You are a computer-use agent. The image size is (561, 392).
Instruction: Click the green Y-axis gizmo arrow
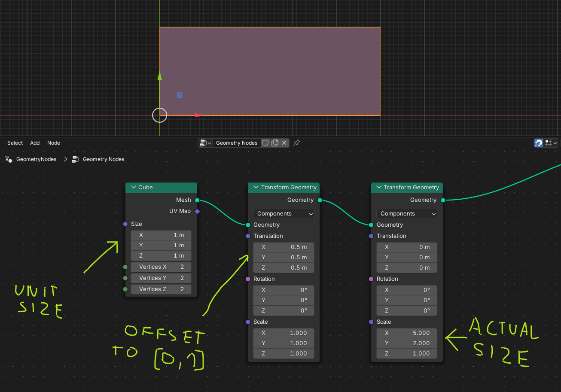pyautogui.click(x=160, y=76)
